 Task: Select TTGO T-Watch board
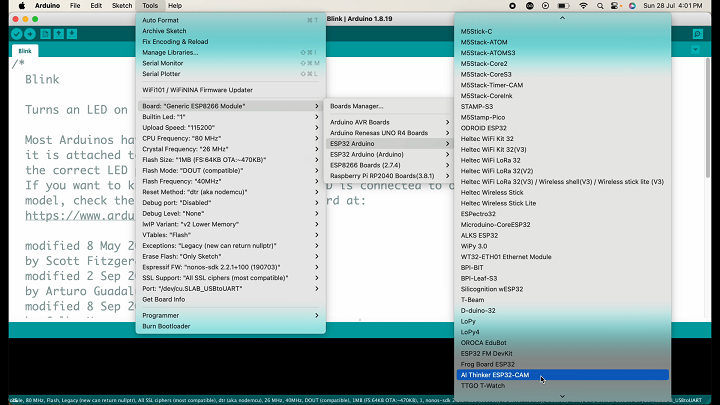[562, 386]
